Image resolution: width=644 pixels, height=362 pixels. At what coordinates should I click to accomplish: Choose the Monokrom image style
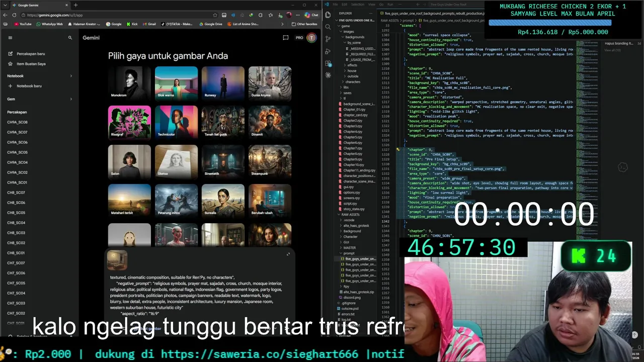[x=129, y=82]
